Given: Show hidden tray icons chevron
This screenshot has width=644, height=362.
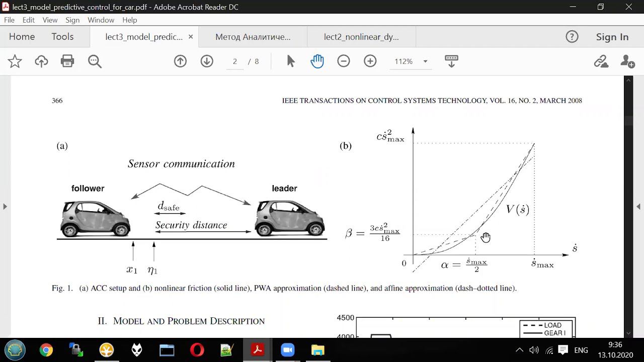Looking at the screenshot, I should 520,350.
